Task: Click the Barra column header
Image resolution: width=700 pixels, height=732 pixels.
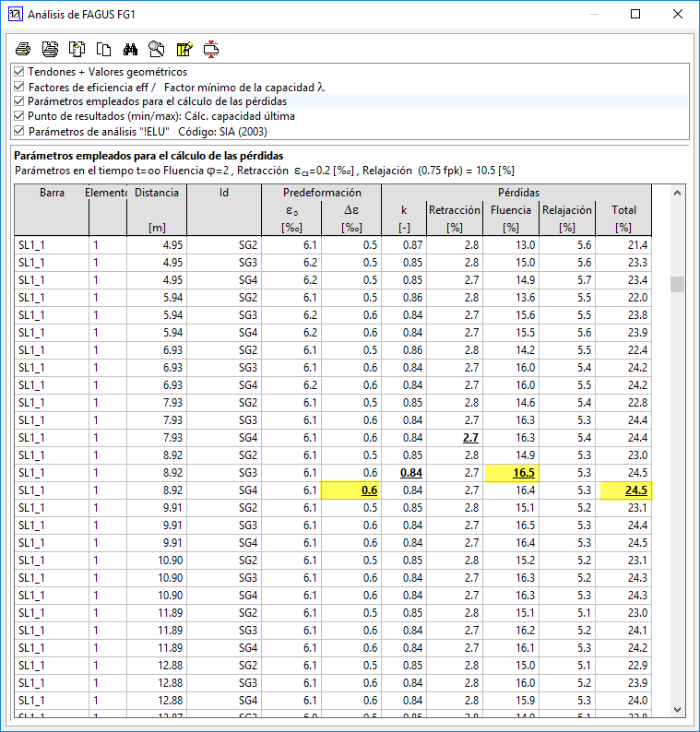Action: (52, 210)
